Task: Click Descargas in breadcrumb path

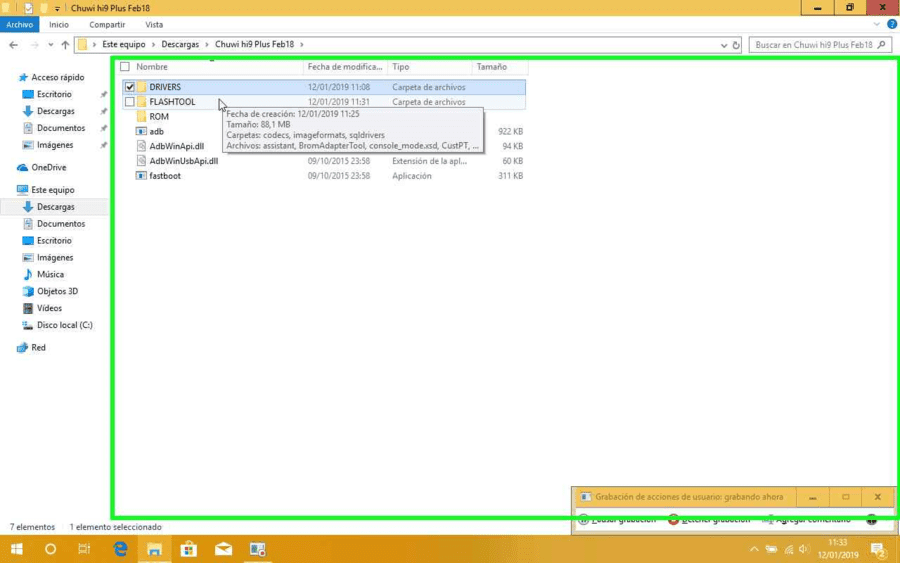Action: tap(180, 44)
